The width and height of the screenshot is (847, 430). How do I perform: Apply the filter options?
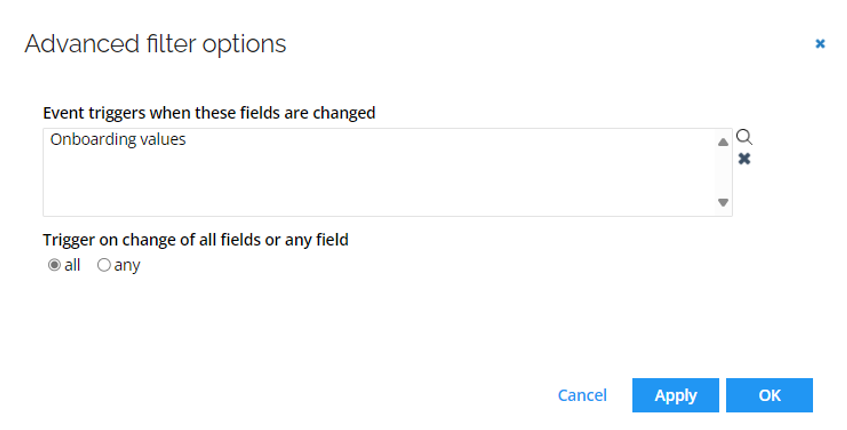[x=675, y=395]
